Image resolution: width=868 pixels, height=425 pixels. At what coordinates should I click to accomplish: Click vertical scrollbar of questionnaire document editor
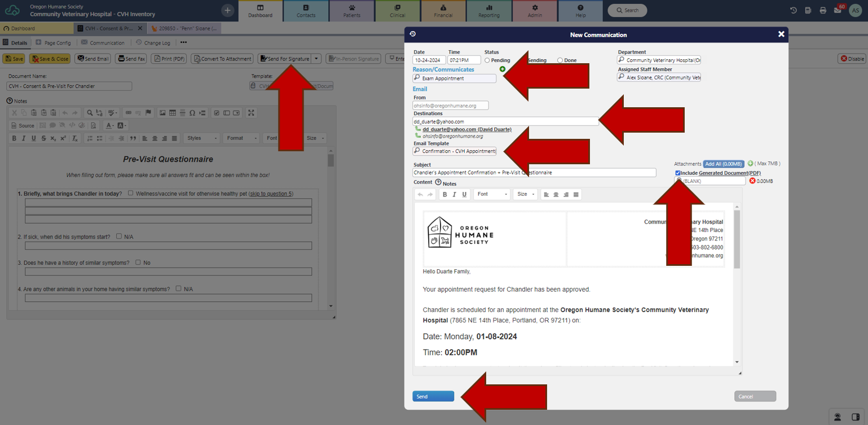(x=331, y=229)
